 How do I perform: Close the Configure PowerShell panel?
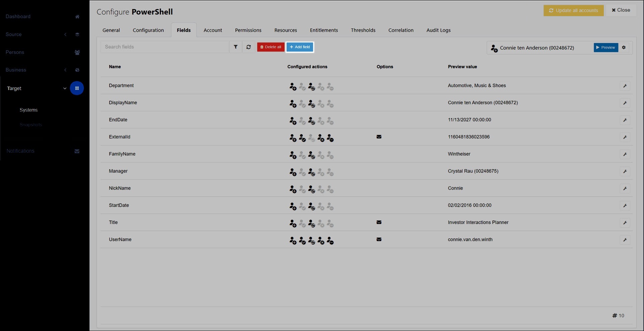pos(621,10)
